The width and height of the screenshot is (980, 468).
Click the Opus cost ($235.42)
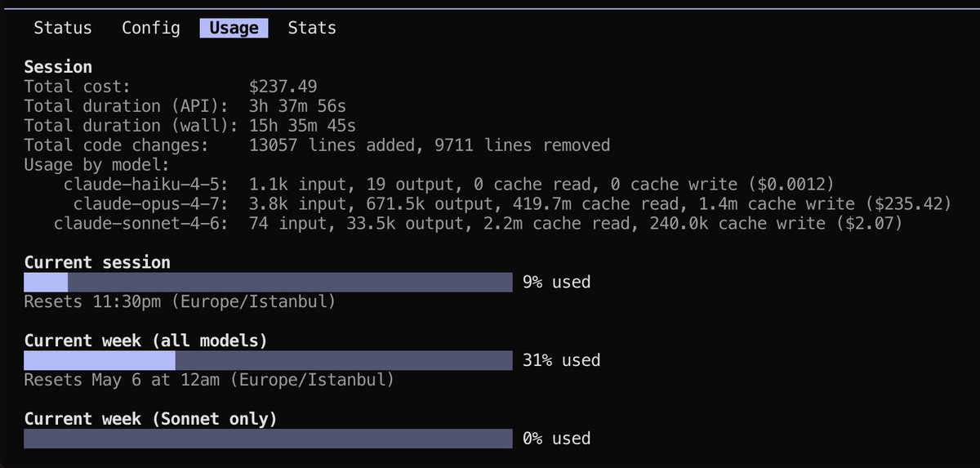tap(907, 204)
